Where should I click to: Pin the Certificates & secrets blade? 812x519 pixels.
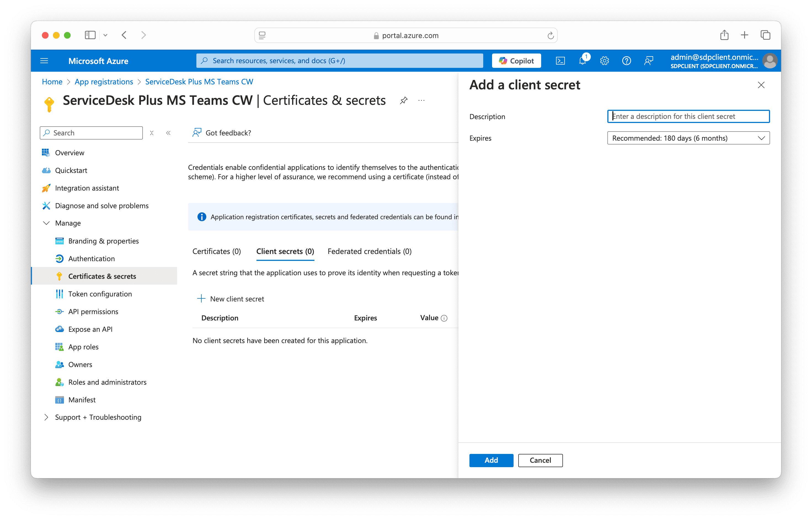404,100
